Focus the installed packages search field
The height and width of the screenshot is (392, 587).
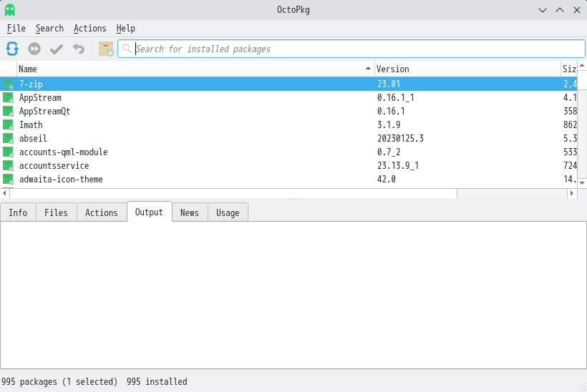[351, 49]
